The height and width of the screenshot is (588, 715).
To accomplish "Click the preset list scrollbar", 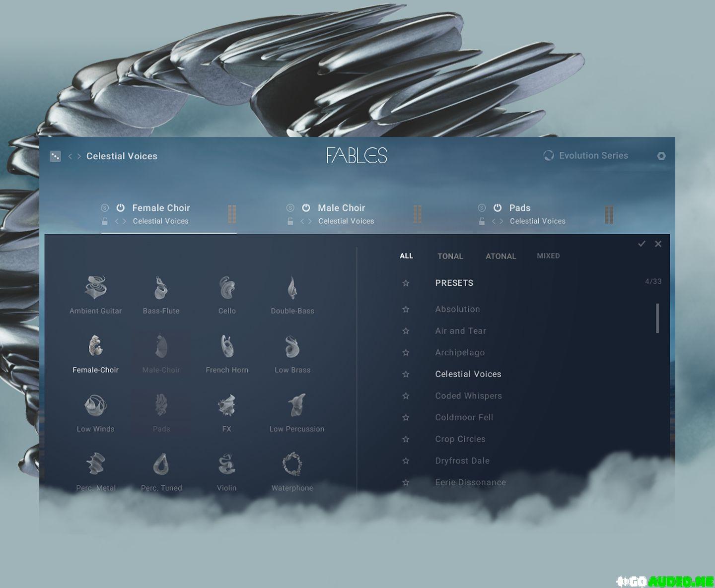I will (x=657, y=319).
